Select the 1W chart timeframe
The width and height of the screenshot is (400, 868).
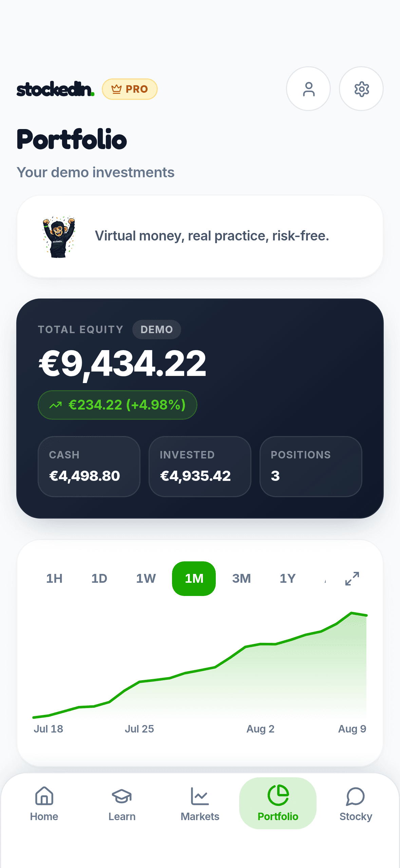click(x=146, y=578)
